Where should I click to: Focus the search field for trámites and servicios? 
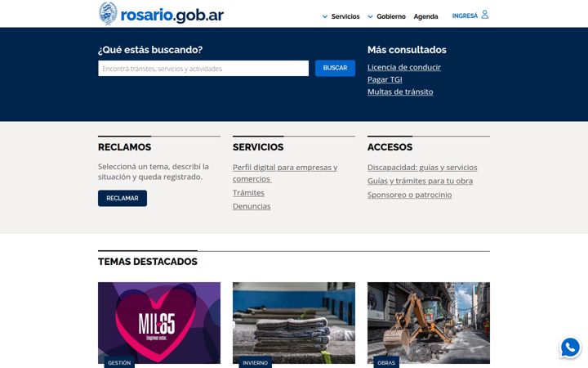[203, 69]
